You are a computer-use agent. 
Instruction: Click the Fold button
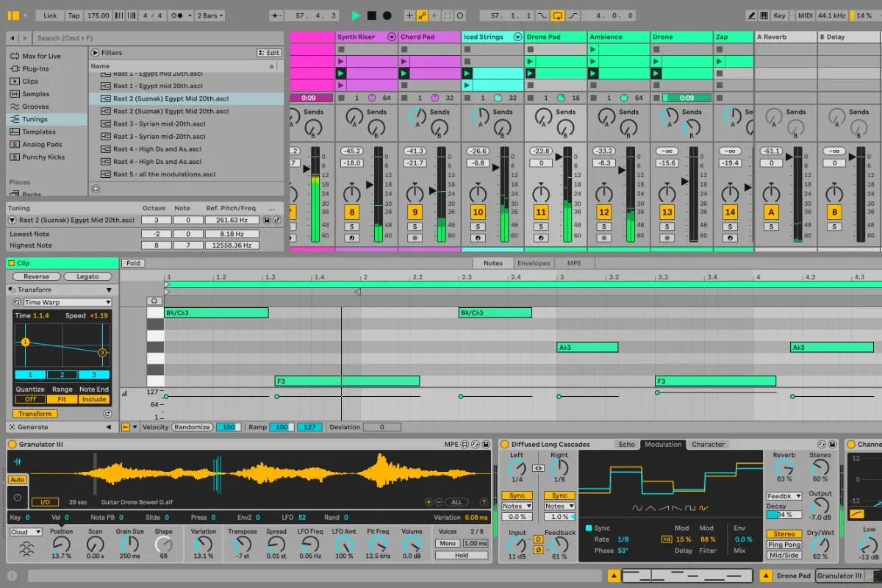133,263
